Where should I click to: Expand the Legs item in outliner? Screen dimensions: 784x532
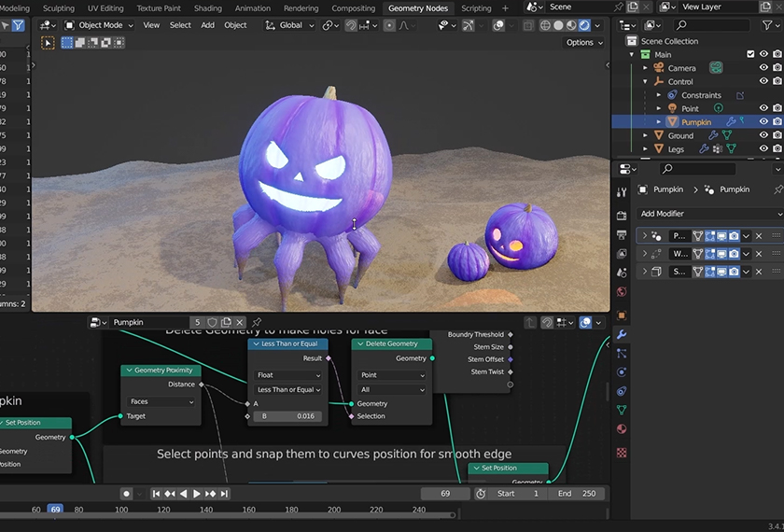pyautogui.click(x=644, y=149)
